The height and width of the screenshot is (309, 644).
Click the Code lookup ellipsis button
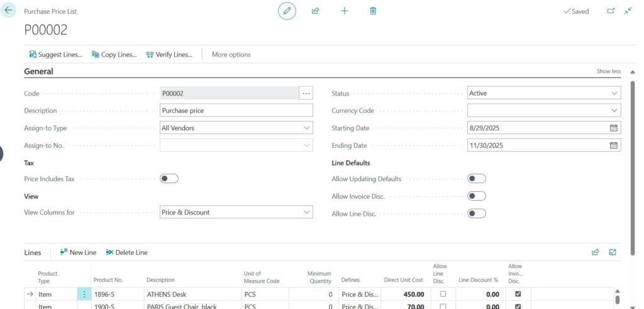click(306, 93)
